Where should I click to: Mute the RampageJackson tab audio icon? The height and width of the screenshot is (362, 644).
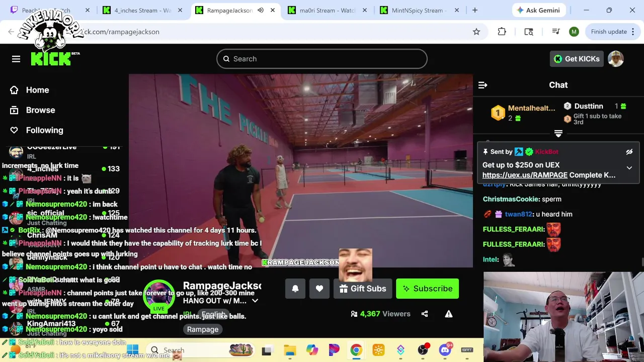coord(261,10)
